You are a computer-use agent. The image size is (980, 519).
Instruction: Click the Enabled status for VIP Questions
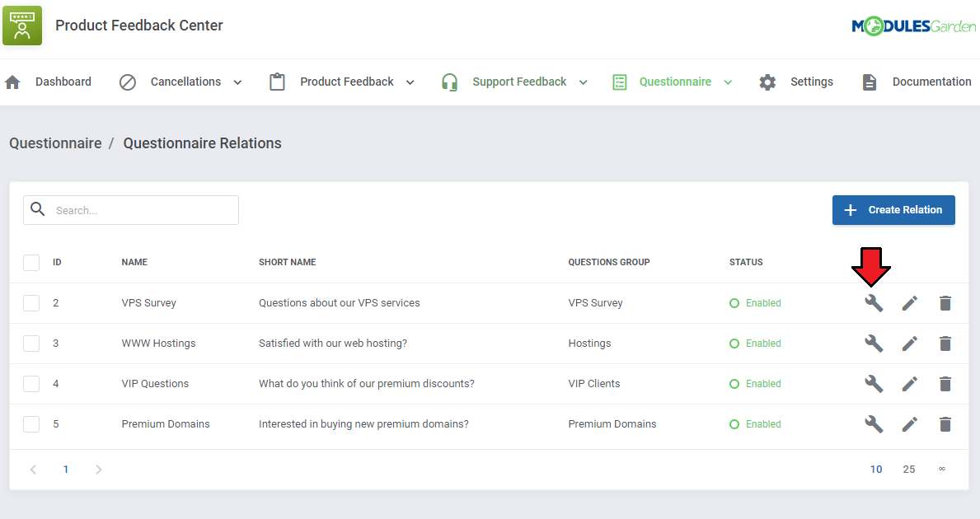tap(755, 383)
